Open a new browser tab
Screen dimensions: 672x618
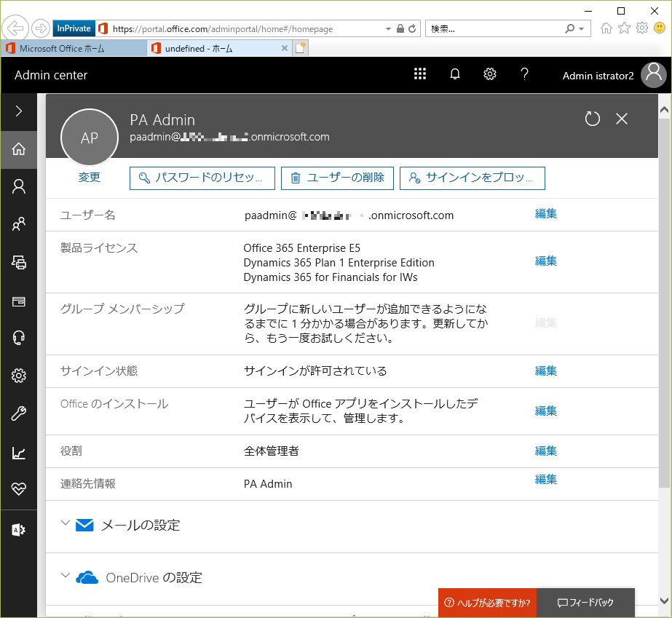point(301,48)
